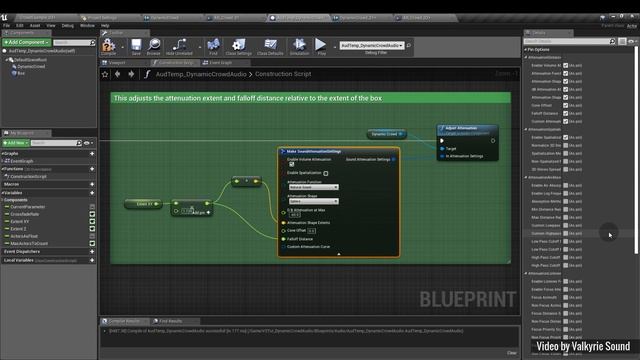Toggle visibility eye for Extent XY variable
The width and height of the screenshot is (640, 360).
[92, 221]
